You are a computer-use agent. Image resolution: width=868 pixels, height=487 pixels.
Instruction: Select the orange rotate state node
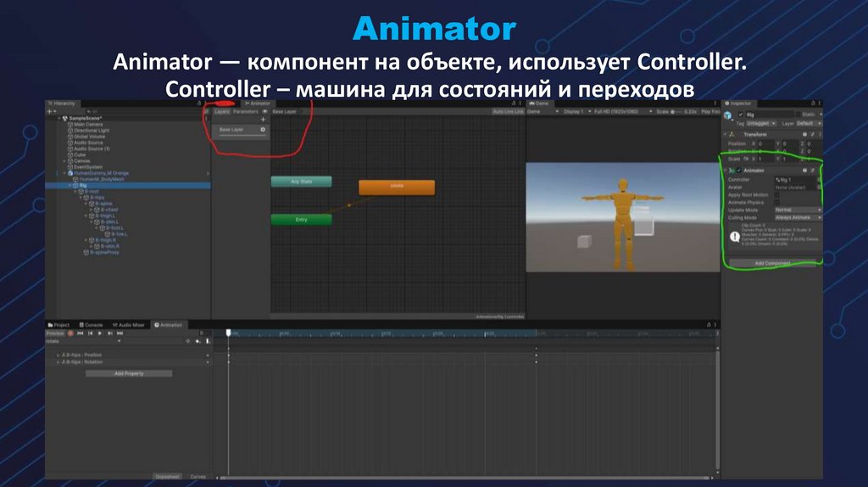[x=397, y=187]
